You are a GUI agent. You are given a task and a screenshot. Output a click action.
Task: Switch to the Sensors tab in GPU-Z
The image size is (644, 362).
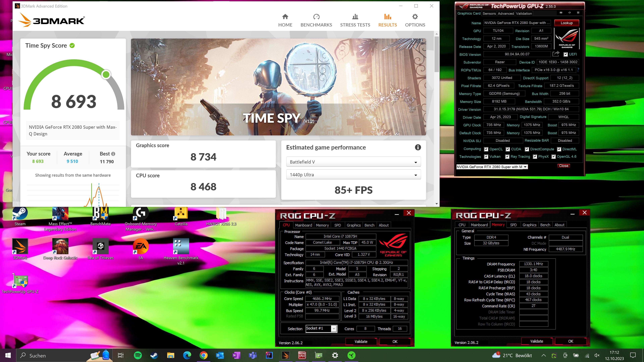pyautogui.click(x=489, y=13)
